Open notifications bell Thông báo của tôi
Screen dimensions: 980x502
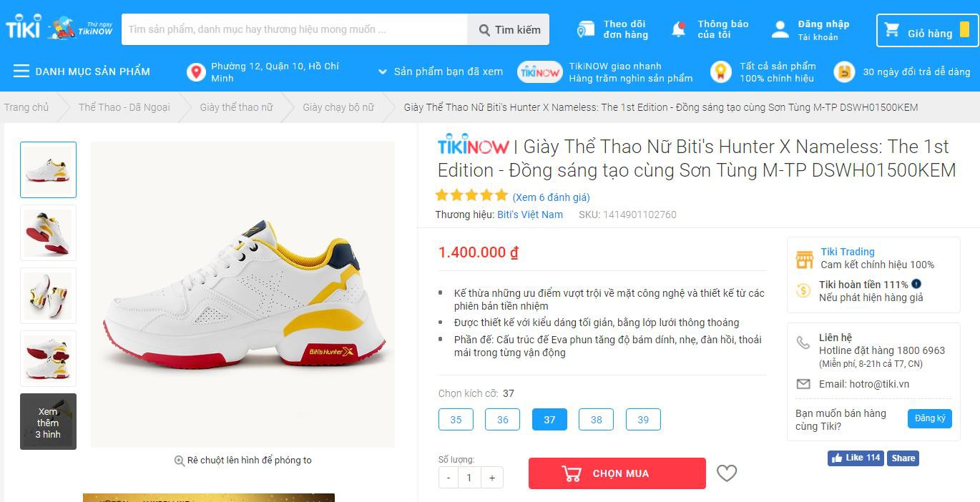pyautogui.click(x=710, y=29)
